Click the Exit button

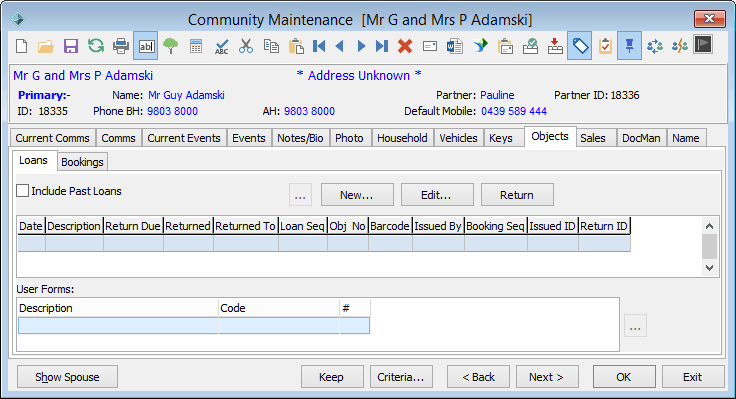[x=693, y=377]
